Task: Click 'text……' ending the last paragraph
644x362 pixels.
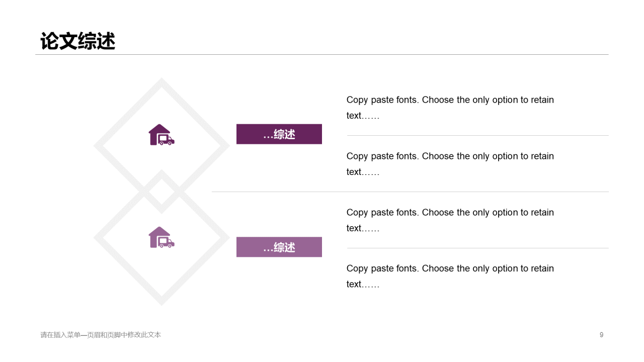Action: 363,285
